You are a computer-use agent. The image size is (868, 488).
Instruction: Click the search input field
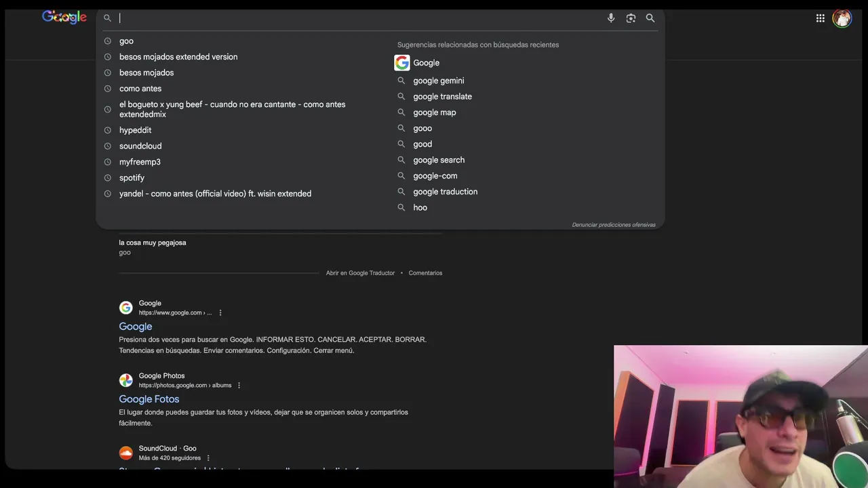[x=359, y=18]
